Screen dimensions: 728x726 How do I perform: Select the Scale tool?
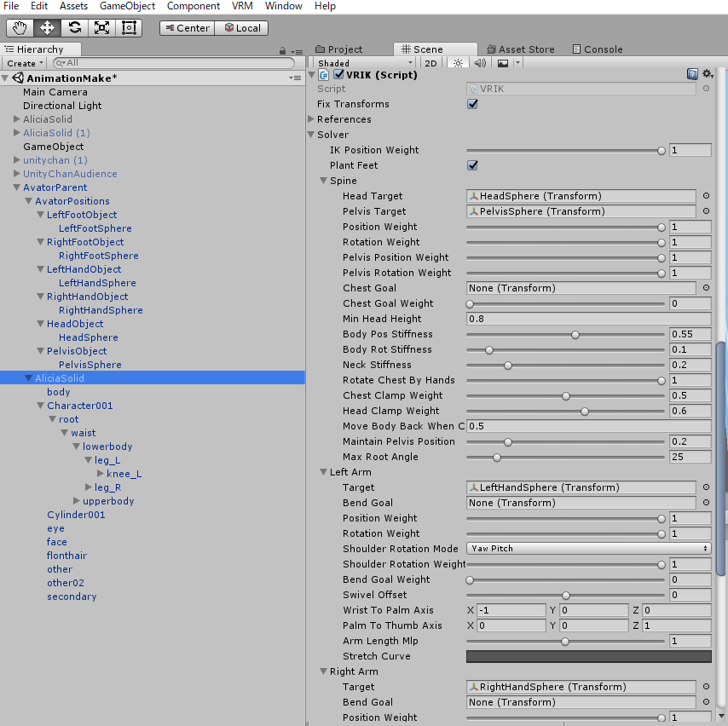tap(102, 27)
